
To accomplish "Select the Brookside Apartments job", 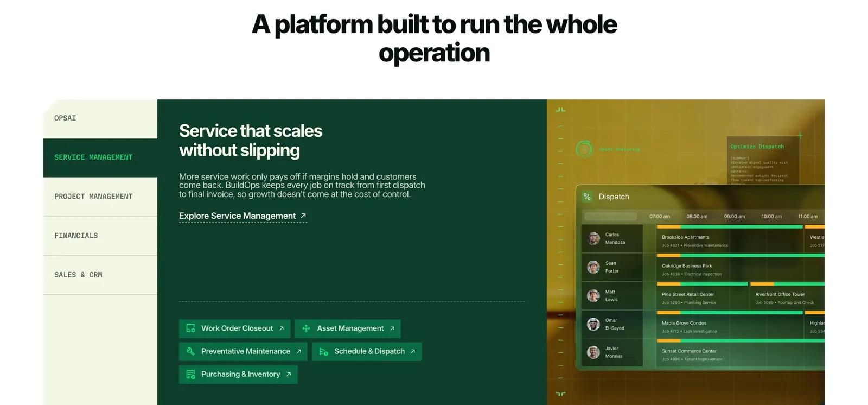I will [730, 239].
